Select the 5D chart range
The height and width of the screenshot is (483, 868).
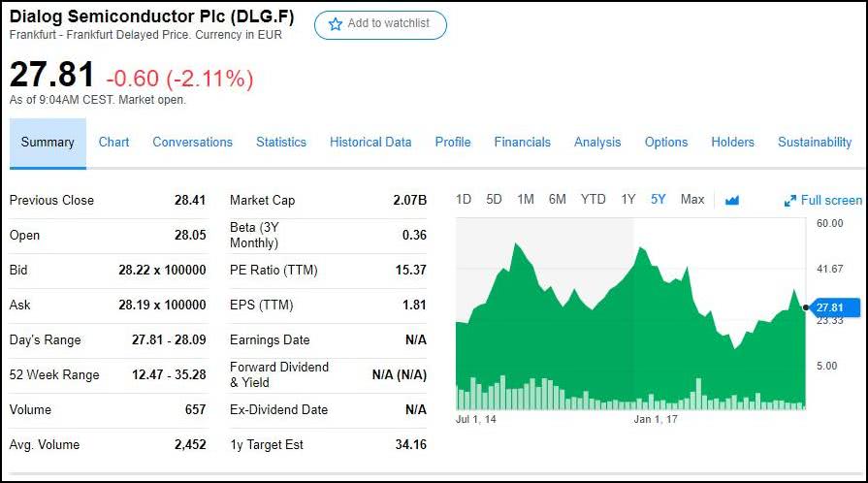pos(494,200)
